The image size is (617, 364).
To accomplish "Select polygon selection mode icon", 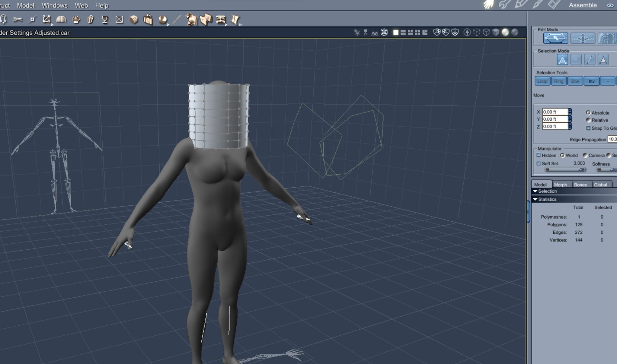I will coord(603,60).
